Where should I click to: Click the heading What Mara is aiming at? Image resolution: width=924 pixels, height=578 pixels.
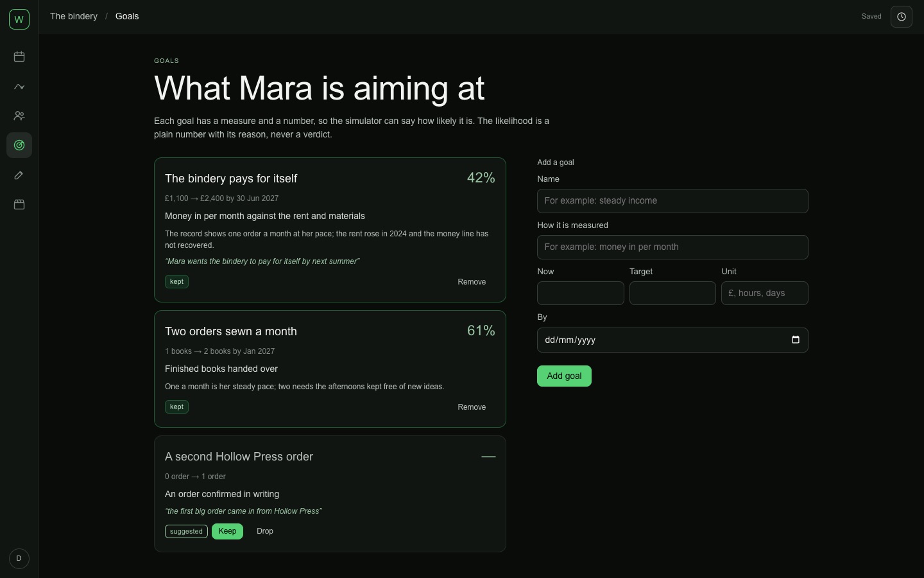pyautogui.click(x=320, y=88)
